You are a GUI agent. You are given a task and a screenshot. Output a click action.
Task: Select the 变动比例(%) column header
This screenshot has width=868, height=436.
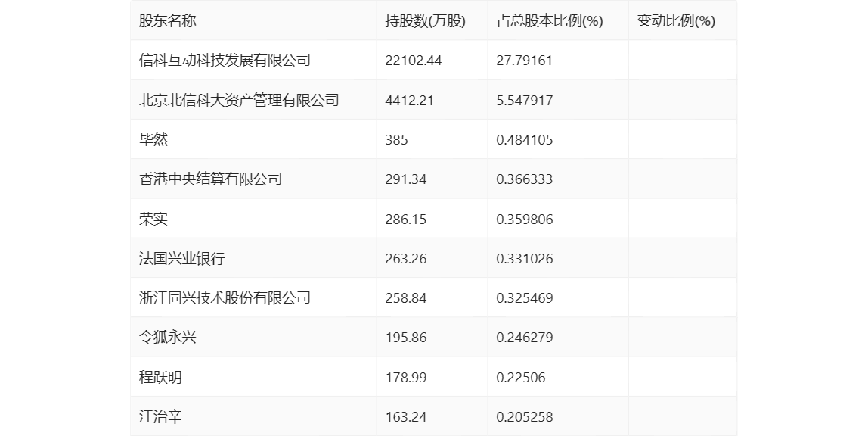coord(676,21)
